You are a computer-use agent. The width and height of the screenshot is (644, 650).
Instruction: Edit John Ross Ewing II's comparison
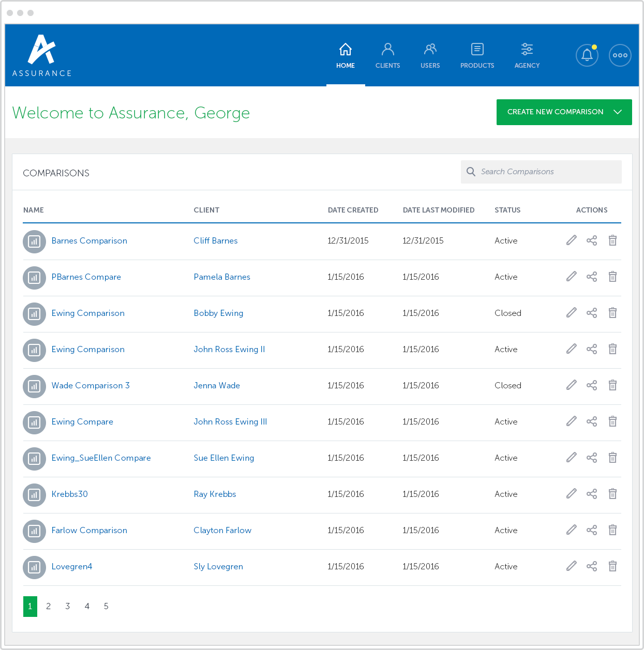coord(571,349)
